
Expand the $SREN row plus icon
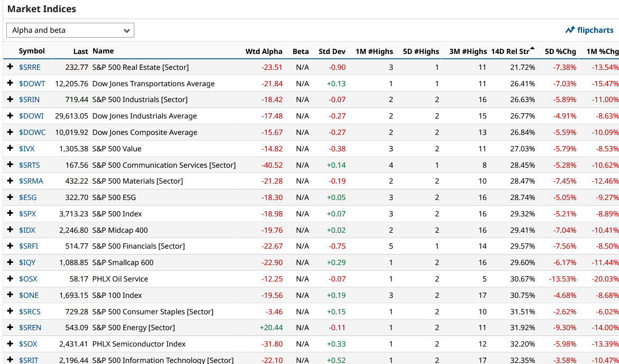(x=10, y=327)
